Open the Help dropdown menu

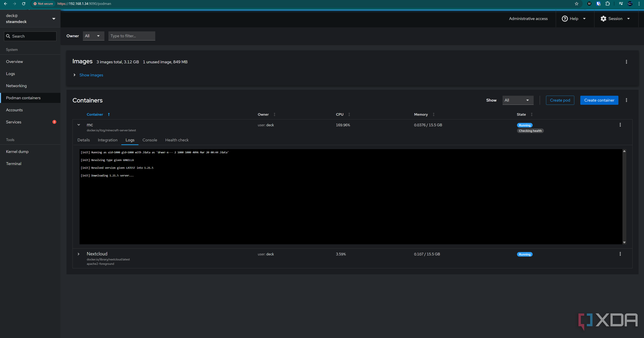(x=574, y=19)
